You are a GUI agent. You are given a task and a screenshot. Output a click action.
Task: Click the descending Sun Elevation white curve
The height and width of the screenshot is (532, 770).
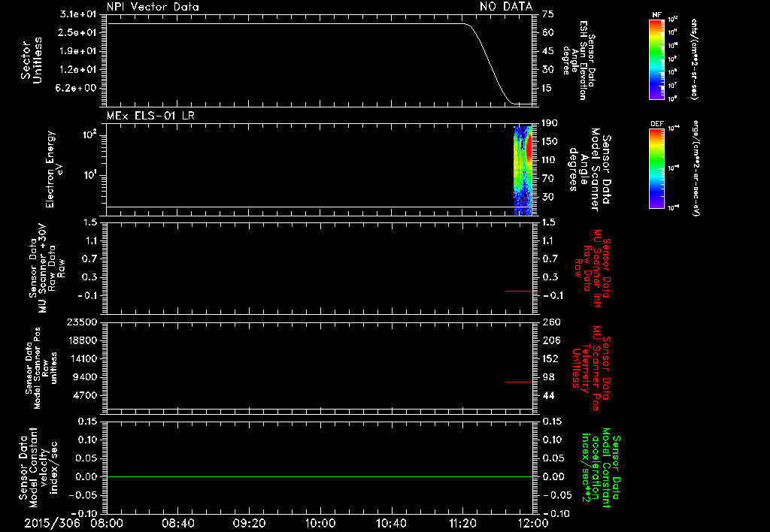[492, 64]
